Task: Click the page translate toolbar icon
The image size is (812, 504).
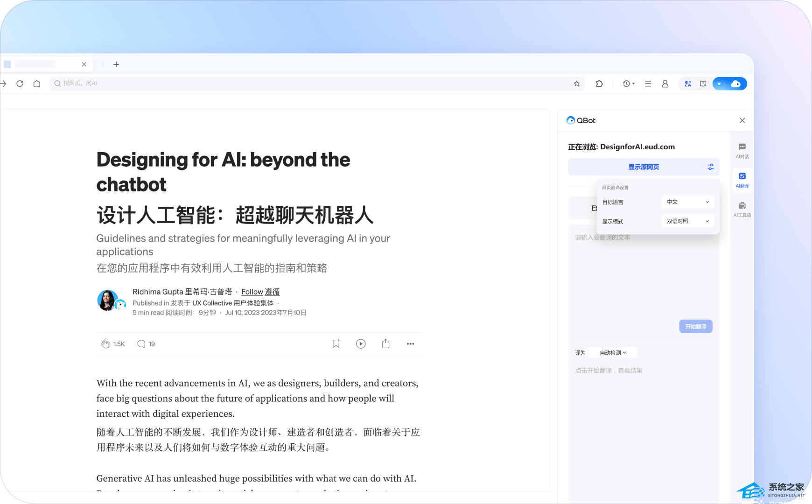Action: click(x=688, y=84)
